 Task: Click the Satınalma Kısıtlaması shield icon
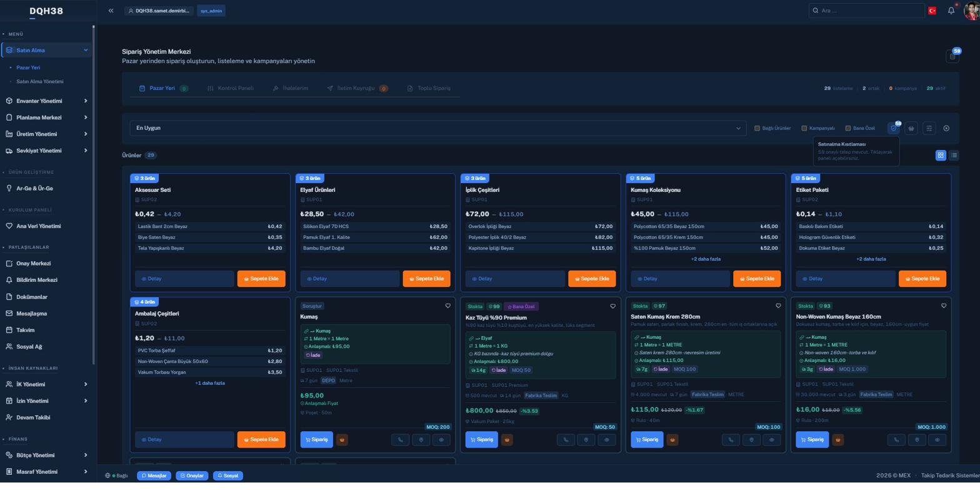tap(894, 128)
